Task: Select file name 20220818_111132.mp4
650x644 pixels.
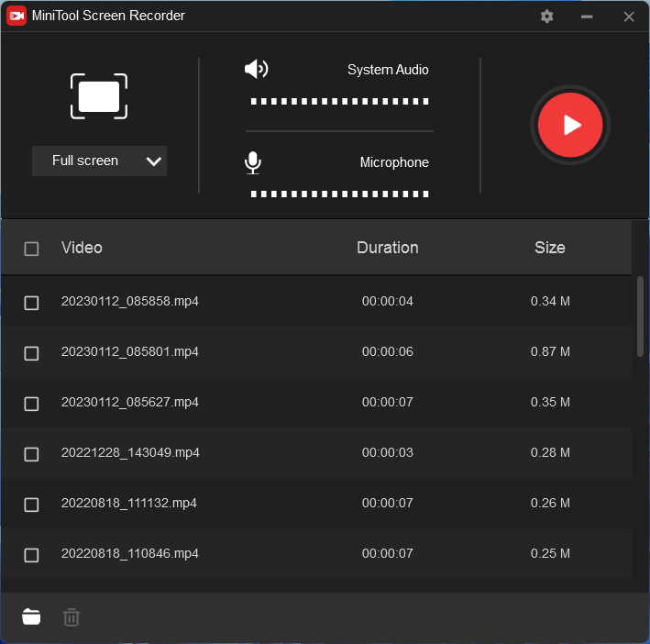Action: (129, 503)
